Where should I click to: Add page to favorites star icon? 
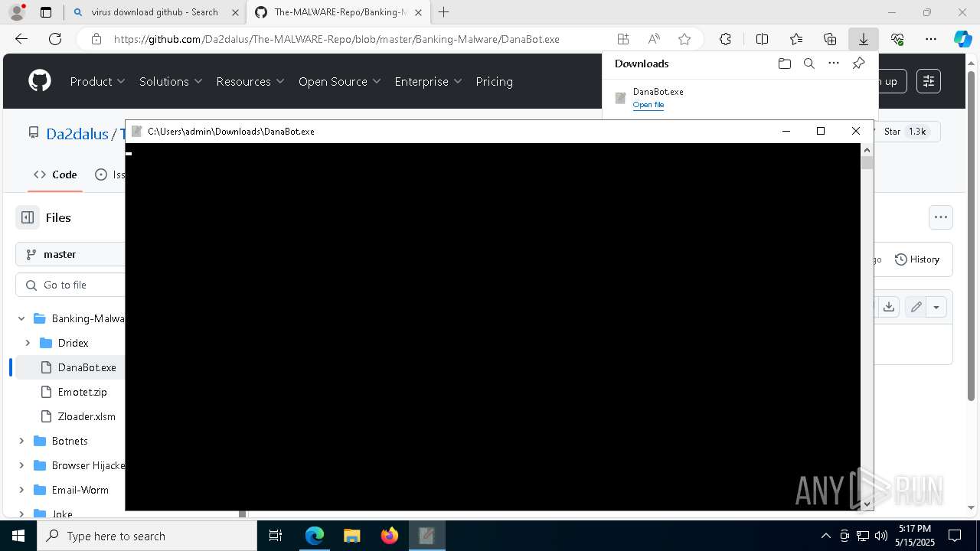point(684,39)
